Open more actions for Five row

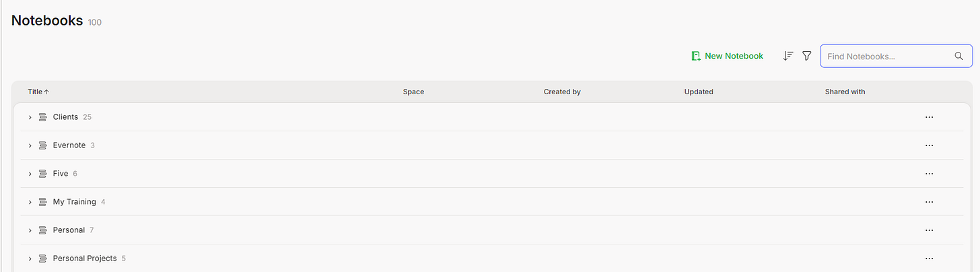(929, 174)
